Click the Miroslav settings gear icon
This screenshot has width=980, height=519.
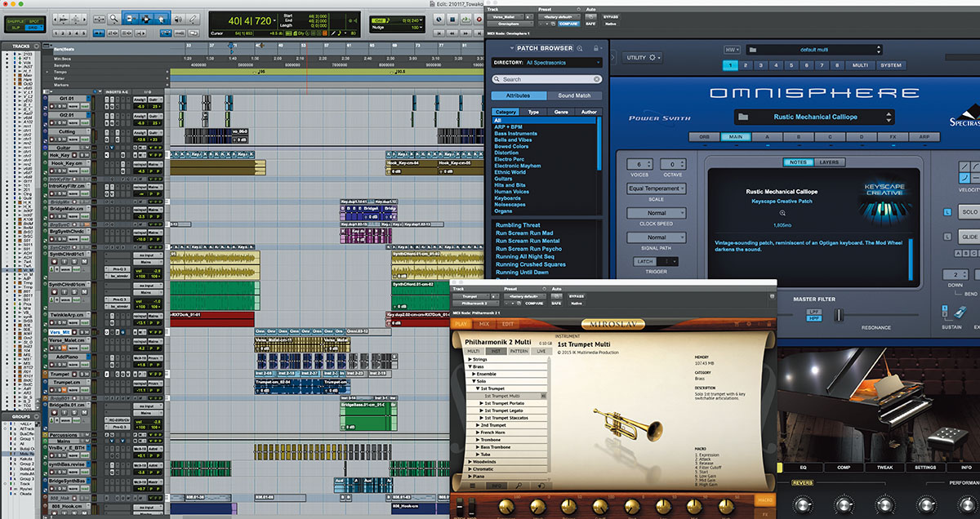pyautogui.click(x=749, y=324)
